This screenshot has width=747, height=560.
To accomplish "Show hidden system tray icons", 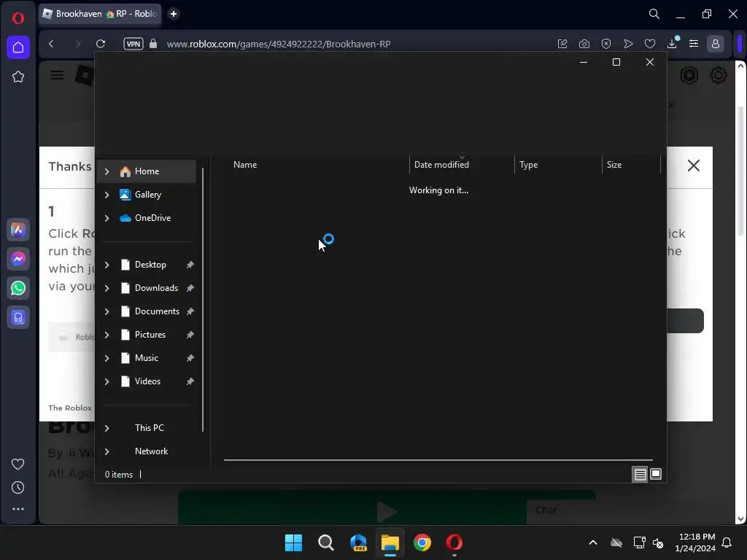I will 593,542.
